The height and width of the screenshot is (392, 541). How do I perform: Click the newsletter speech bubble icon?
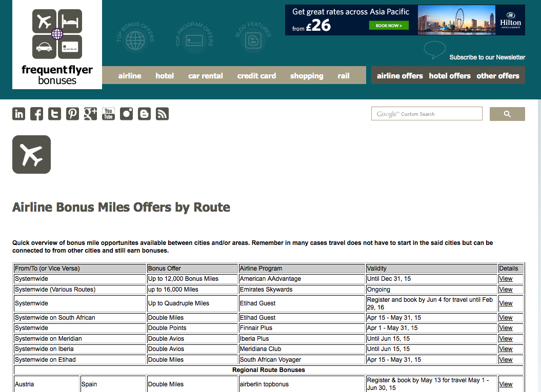point(434,50)
